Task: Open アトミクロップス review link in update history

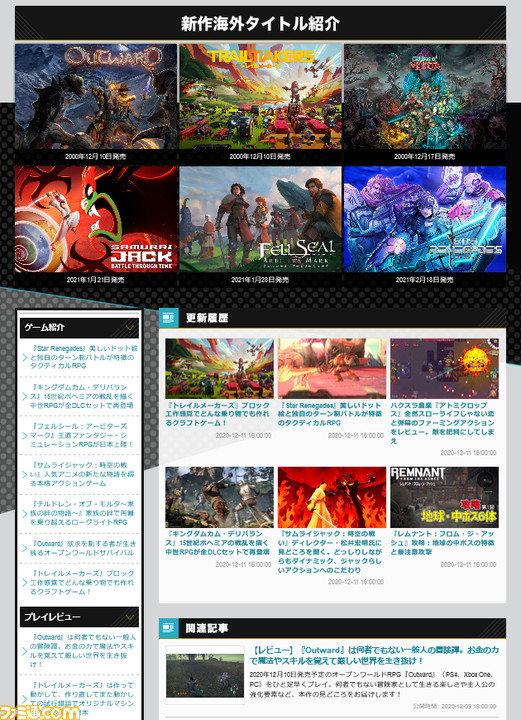Action: (443, 423)
